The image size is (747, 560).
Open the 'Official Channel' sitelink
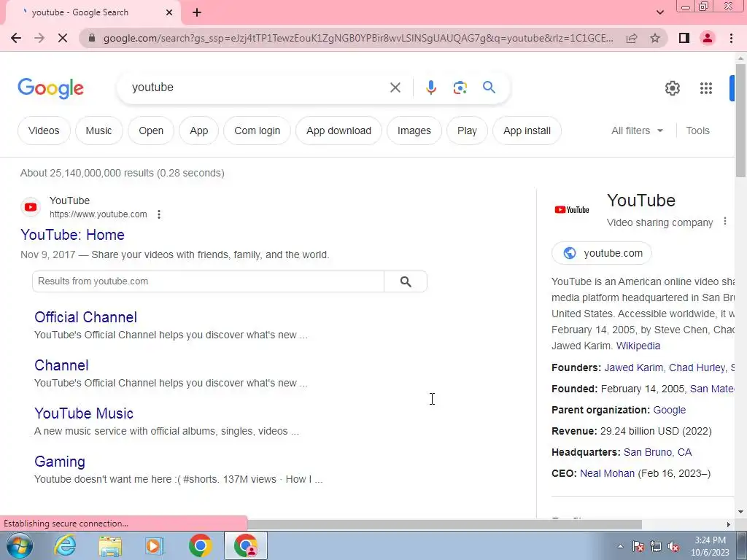pyautogui.click(x=86, y=317)
